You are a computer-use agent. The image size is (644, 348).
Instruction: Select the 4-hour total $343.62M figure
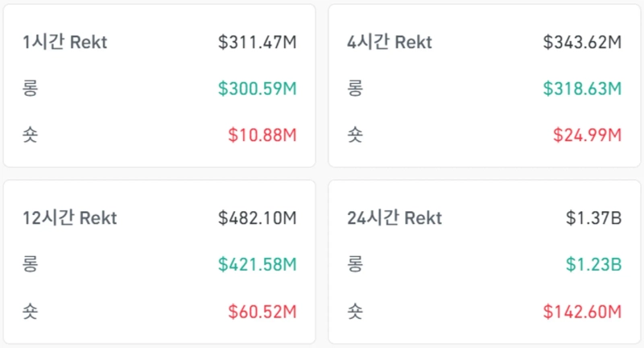click(582, 42)
